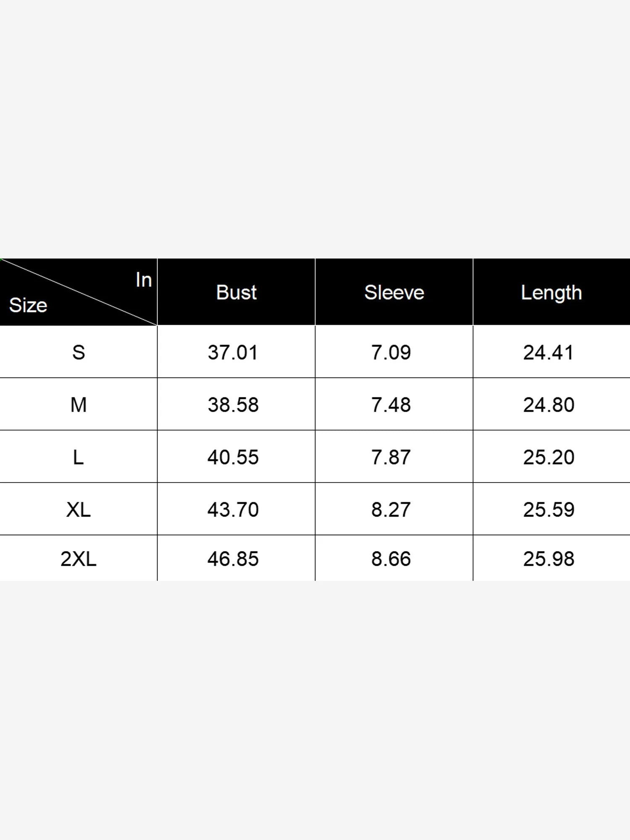Select bust value 38.58
This screenshot has width=630, height=840.
(x=233, y=405)
